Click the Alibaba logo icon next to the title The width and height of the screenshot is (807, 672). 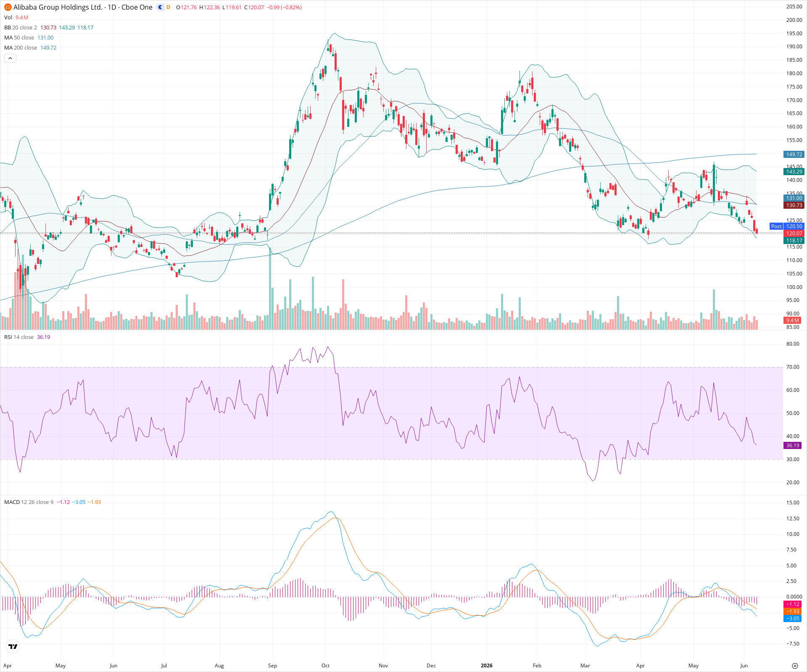coord(8,7)
